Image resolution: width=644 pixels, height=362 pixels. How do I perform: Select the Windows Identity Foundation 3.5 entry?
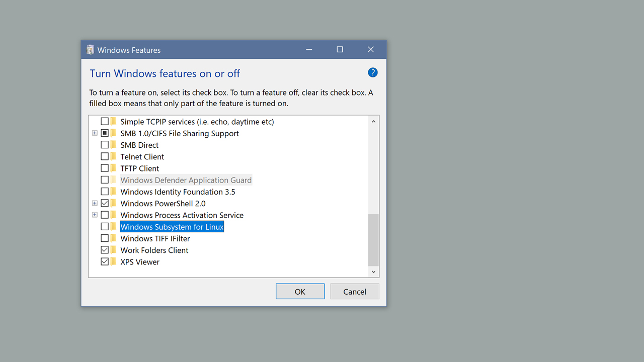(x=177, y=192)
